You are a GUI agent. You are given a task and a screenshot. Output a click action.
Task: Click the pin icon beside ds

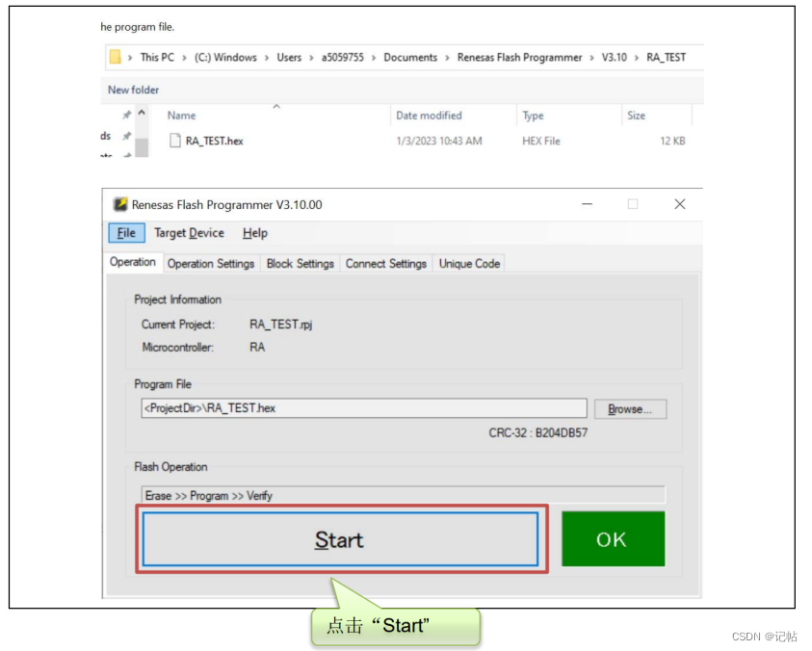tap(127, 136)
